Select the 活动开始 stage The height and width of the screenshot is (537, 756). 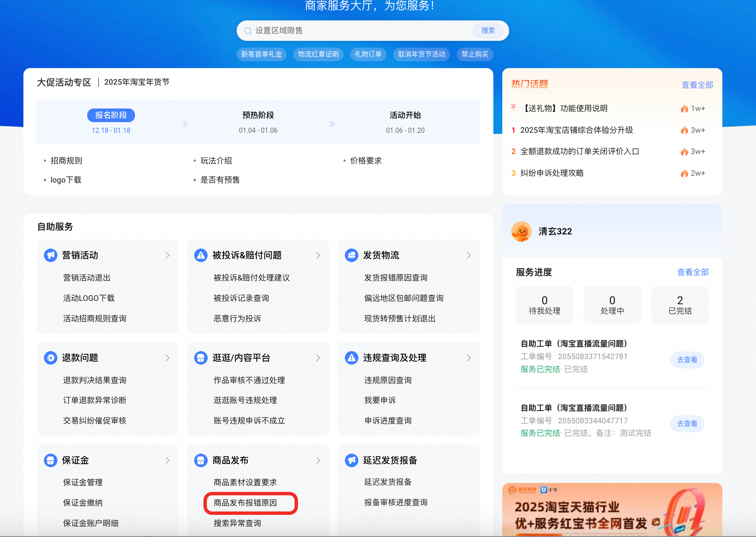pos(405,115)
